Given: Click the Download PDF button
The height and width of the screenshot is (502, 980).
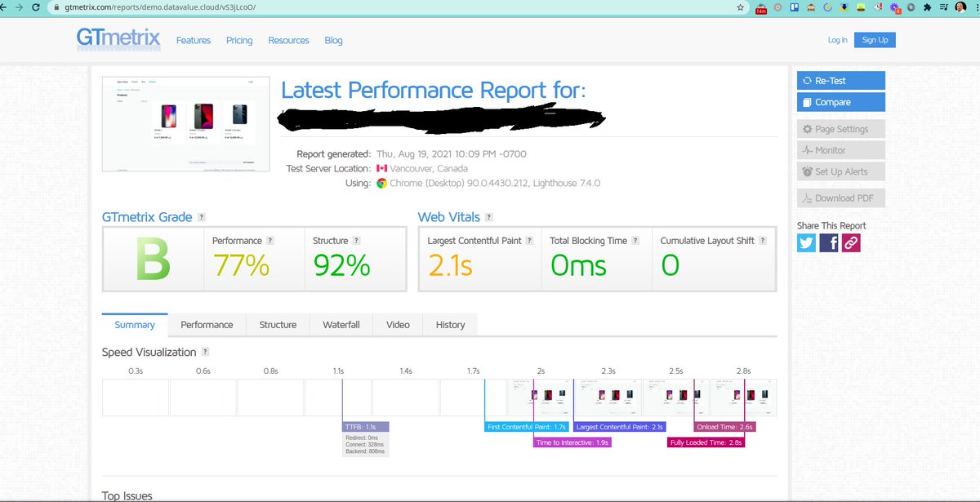Looking at the screenshot, I should coord(841,198).
